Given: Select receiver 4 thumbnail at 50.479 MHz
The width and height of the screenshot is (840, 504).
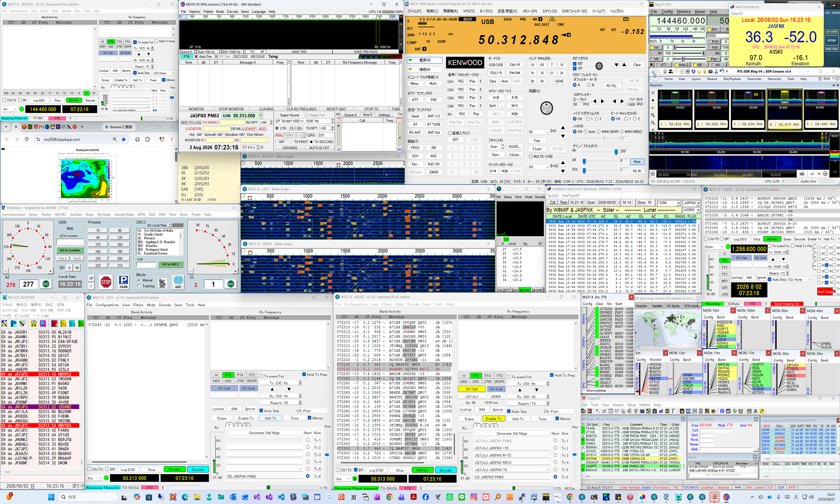Looking at the screenshot, I should 785,109.
